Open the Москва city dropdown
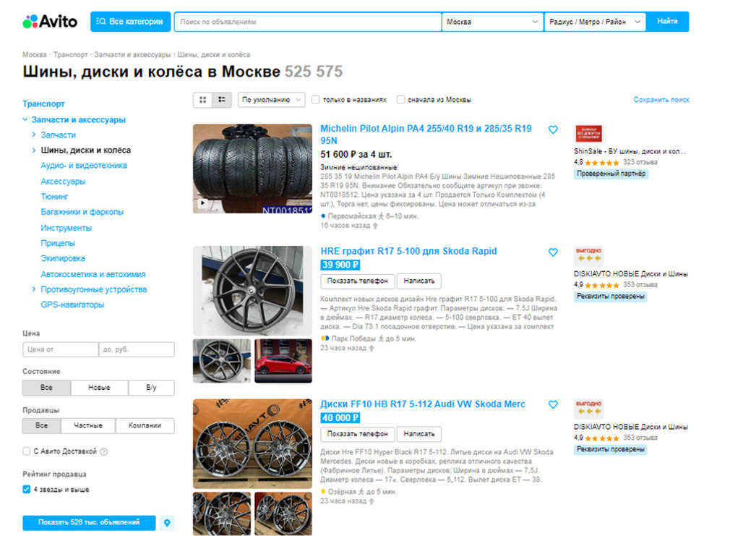 pos(492,22)
